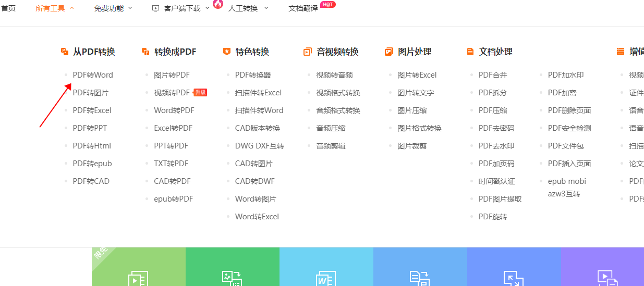644x286 pixels.
Task: Click the purple video tile icon
Action: tap(607, 278)
